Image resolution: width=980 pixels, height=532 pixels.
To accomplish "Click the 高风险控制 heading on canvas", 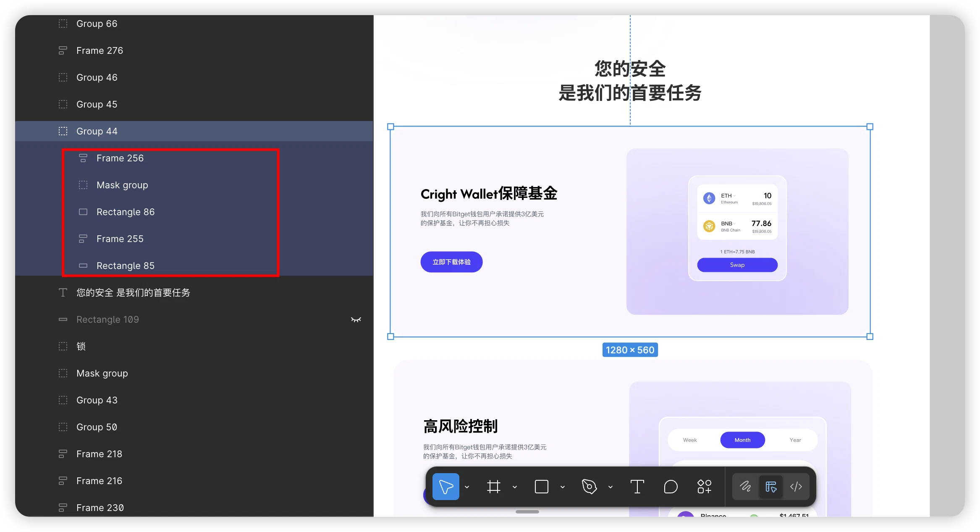I will tap(461, 426).
